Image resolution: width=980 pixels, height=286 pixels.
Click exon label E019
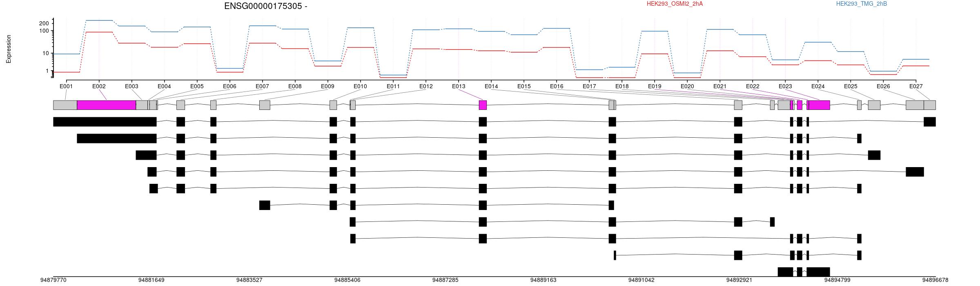pos(655,86)
